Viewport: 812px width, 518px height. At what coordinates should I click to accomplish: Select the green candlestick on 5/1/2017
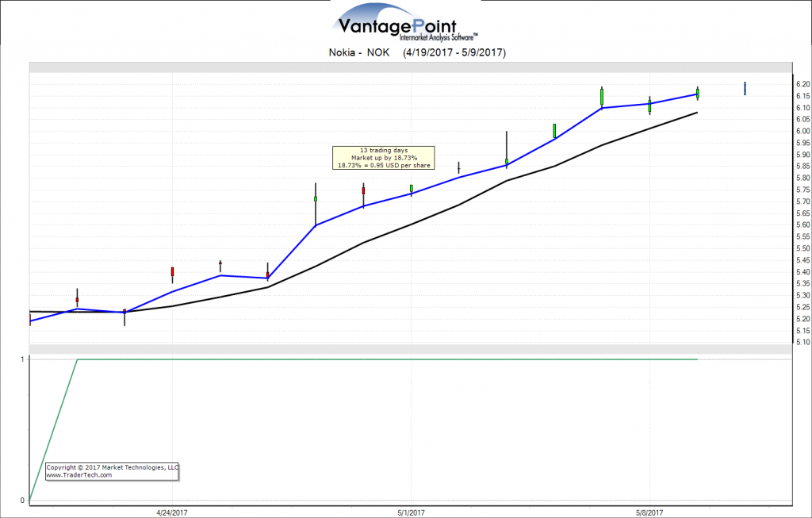tap(412, 190)
